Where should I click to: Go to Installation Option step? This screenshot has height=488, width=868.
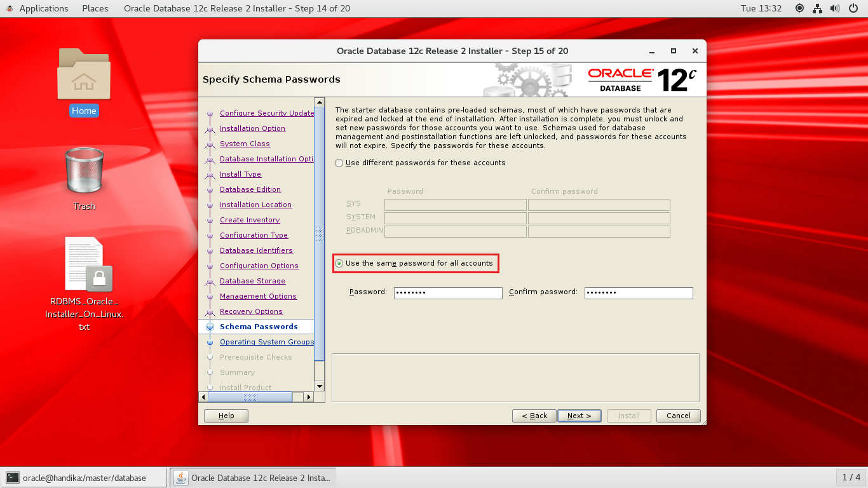click(x=252, y=128)
